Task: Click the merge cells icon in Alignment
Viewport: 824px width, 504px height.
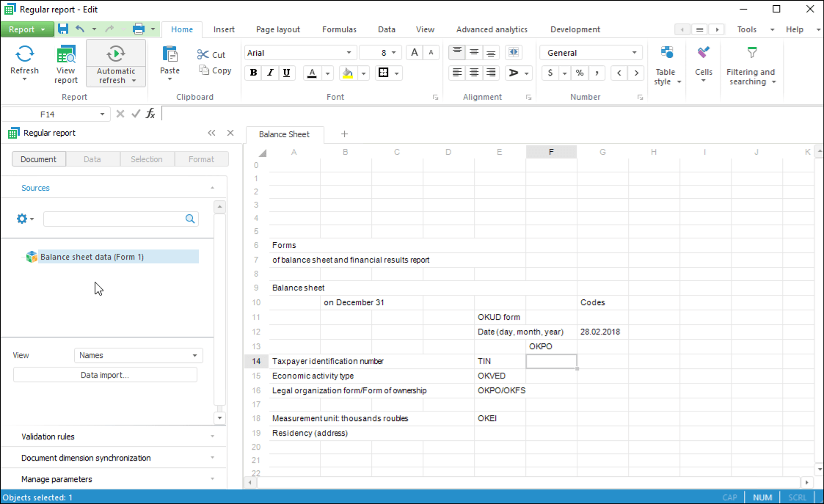Action: pos(513,52)
